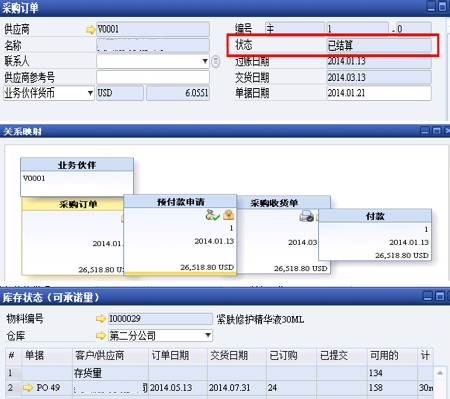Maximize the 关系映射 window
The image size is (450, 399).
pyautogui.click(x=436, y=130)
